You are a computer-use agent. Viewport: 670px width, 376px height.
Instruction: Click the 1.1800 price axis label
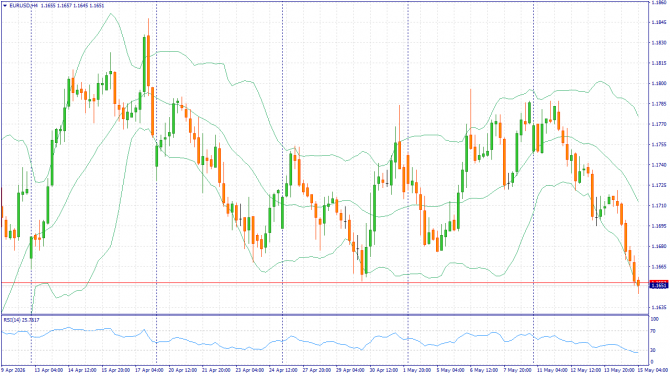tap(660, 83)
